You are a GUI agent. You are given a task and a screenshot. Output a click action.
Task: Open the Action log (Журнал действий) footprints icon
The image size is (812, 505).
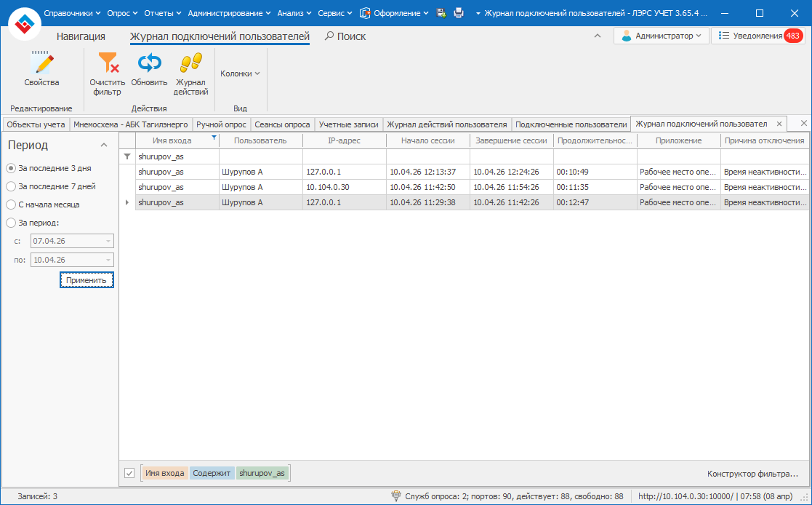click(190, 64)
